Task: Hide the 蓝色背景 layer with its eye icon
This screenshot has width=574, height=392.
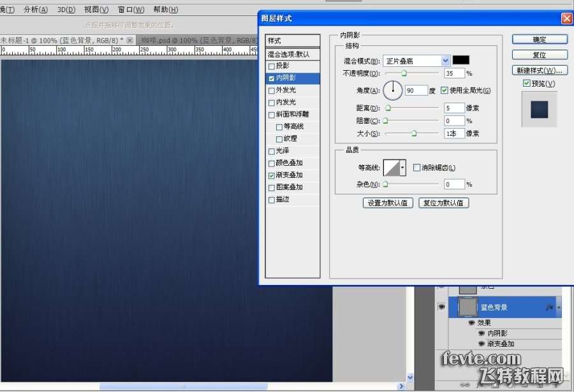Action: [x=441, y=307]
